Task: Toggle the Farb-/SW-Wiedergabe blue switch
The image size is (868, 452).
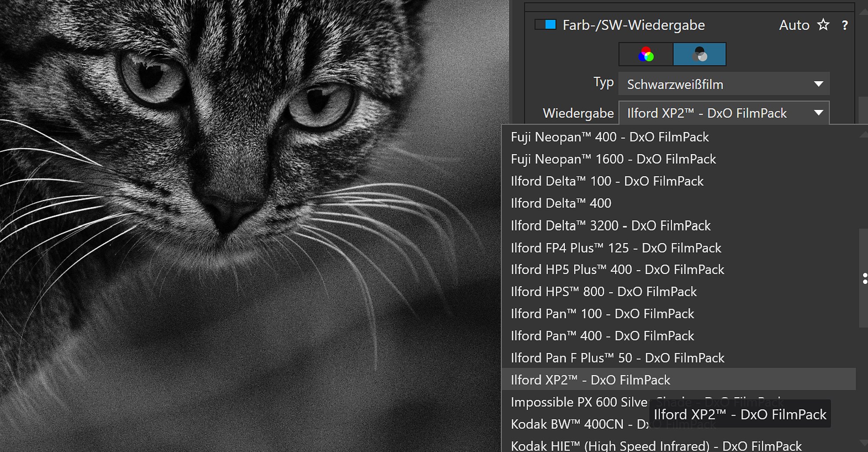Action: point(546,25)
